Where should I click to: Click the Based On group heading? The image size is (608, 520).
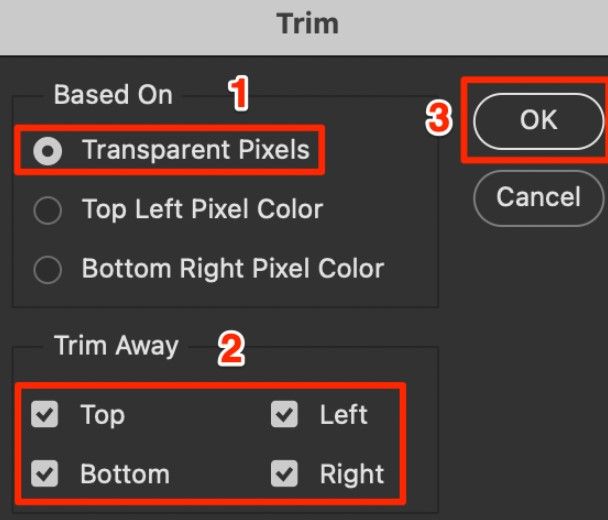tap(113, 95)
